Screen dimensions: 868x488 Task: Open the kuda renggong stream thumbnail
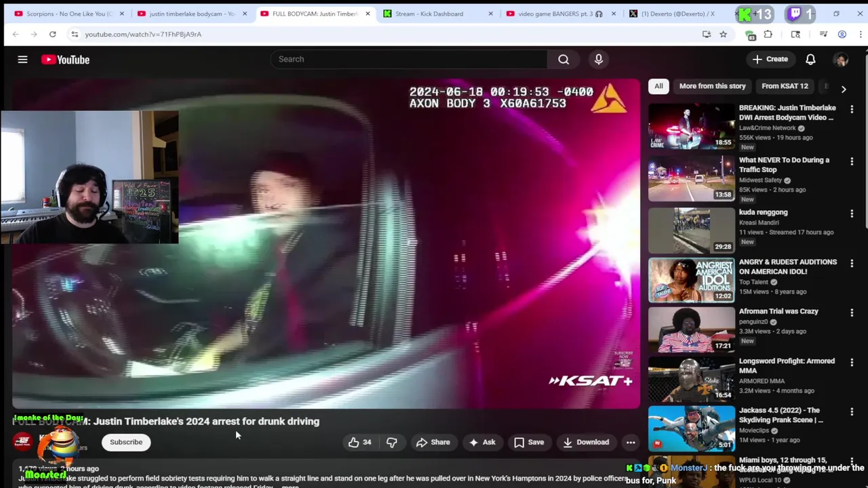[691, 230]
